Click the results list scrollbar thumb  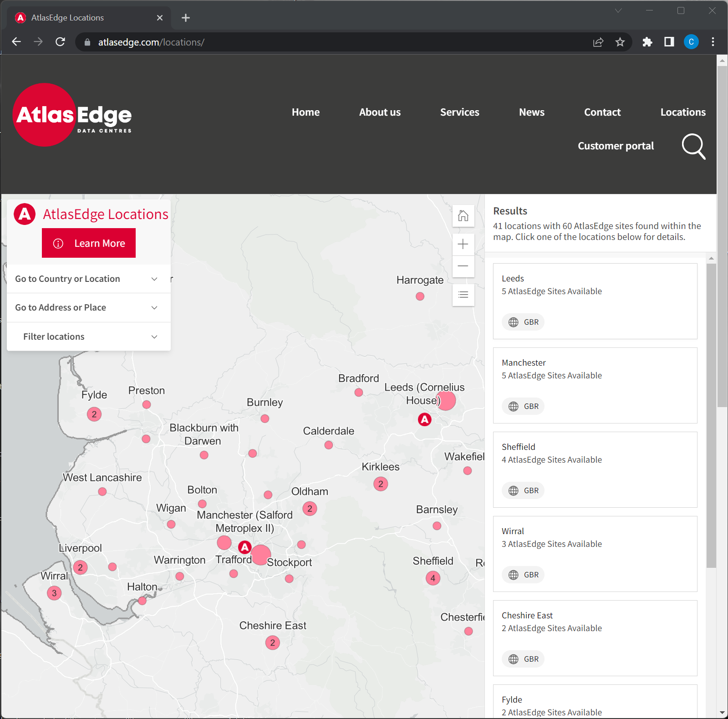click(x=711, y=415)
